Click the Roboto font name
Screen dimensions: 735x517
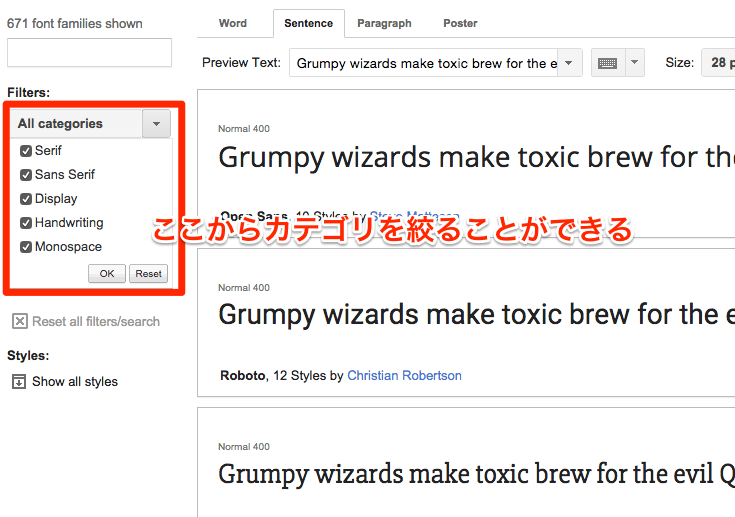click(x=243, y=375)
